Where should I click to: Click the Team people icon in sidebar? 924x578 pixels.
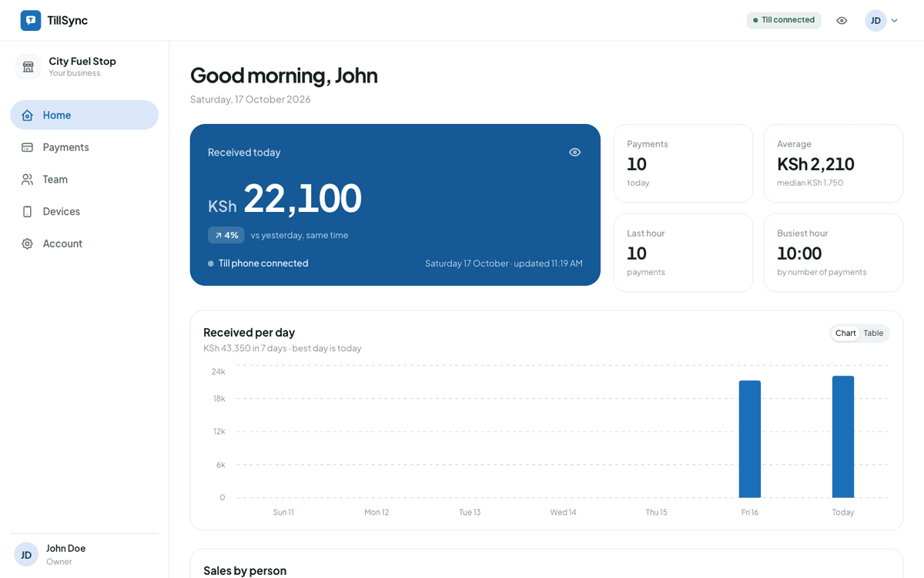point(27,180)
